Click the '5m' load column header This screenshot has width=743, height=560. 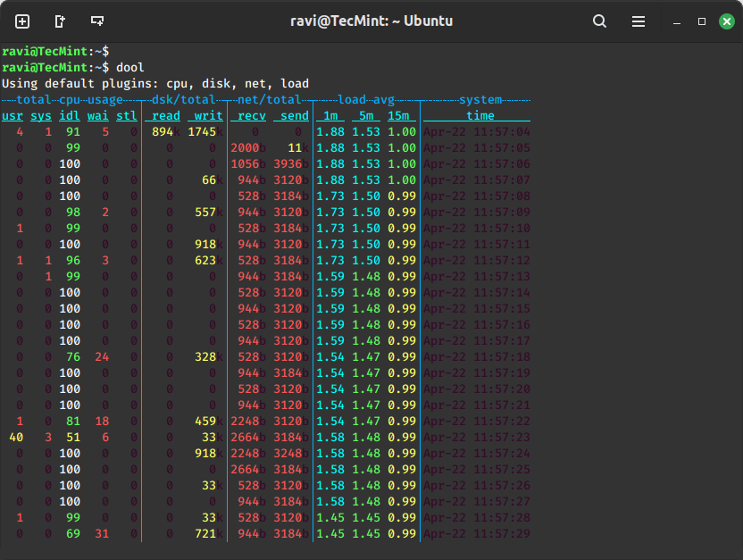[x=366, y=115]
